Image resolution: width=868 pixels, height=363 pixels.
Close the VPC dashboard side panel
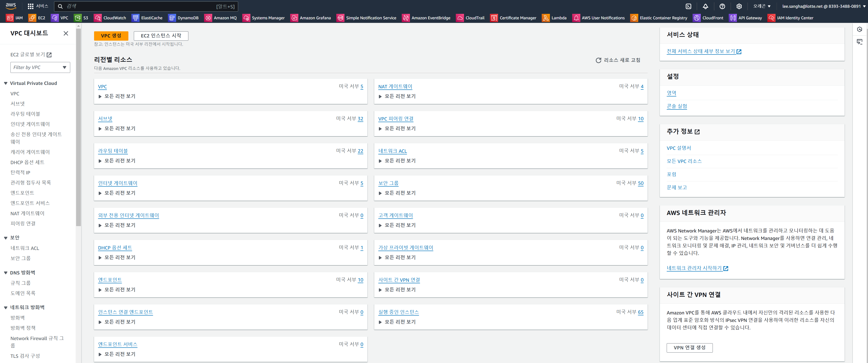click(66, 33)
